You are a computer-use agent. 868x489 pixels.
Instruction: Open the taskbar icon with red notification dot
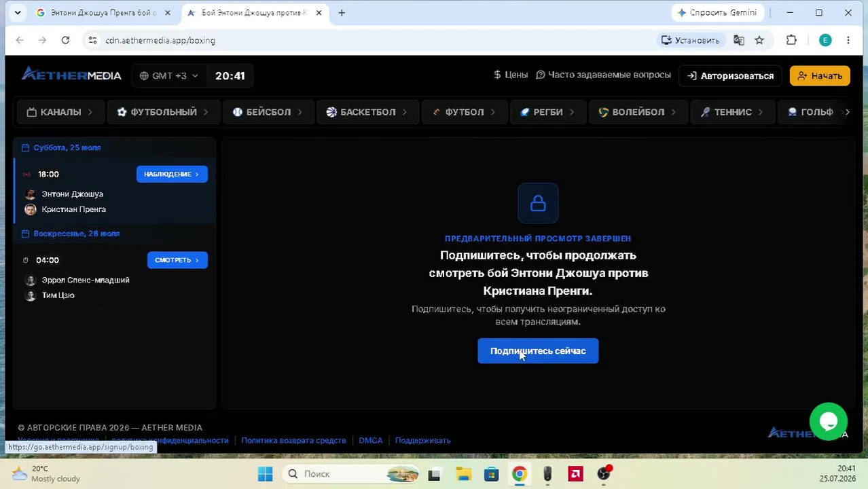[x=604, y=474]
